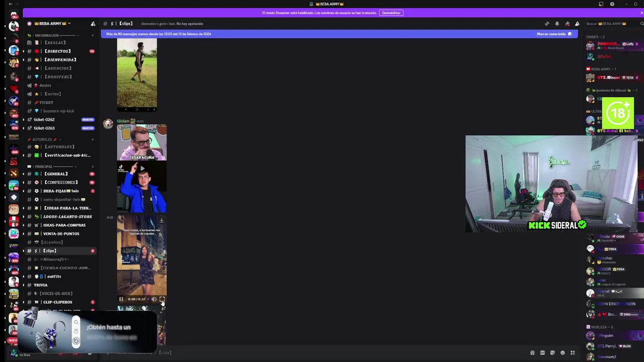Open the CONFESIONES channel
Viewport: 644px width, 362px height.
60,183
